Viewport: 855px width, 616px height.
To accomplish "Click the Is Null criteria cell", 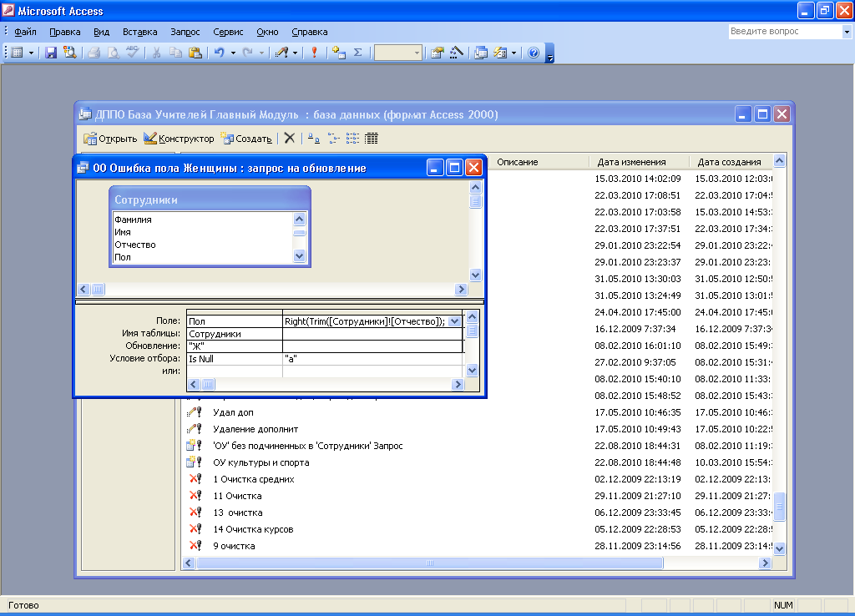I will pyautogui.click(x=235, y=359).
